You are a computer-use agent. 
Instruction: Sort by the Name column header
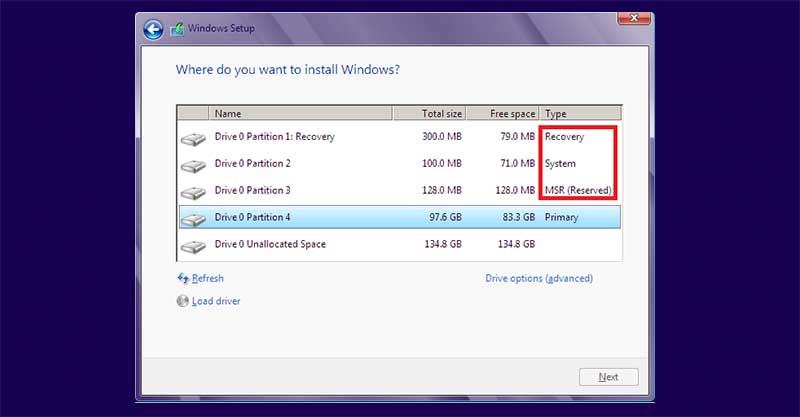point(301,113)
